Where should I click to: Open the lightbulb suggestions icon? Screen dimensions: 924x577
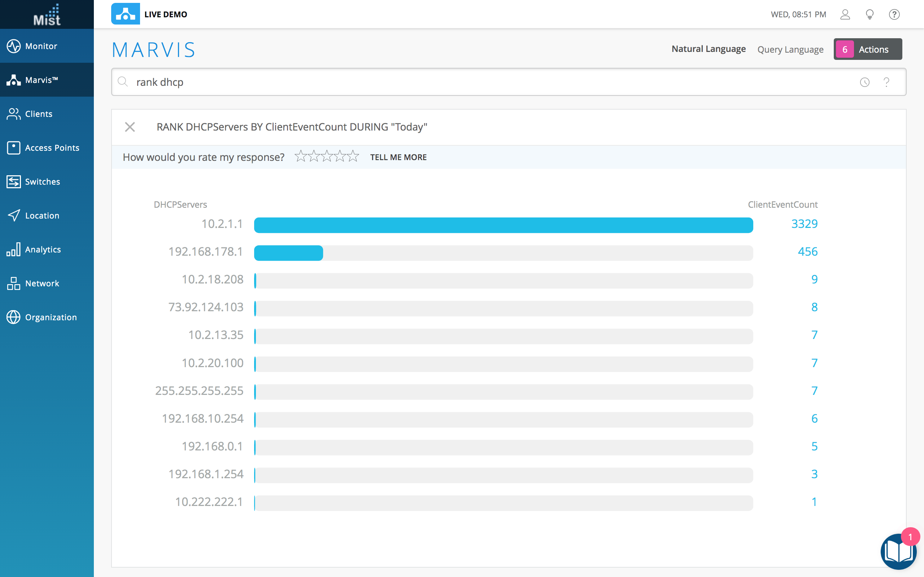(870, 14)
